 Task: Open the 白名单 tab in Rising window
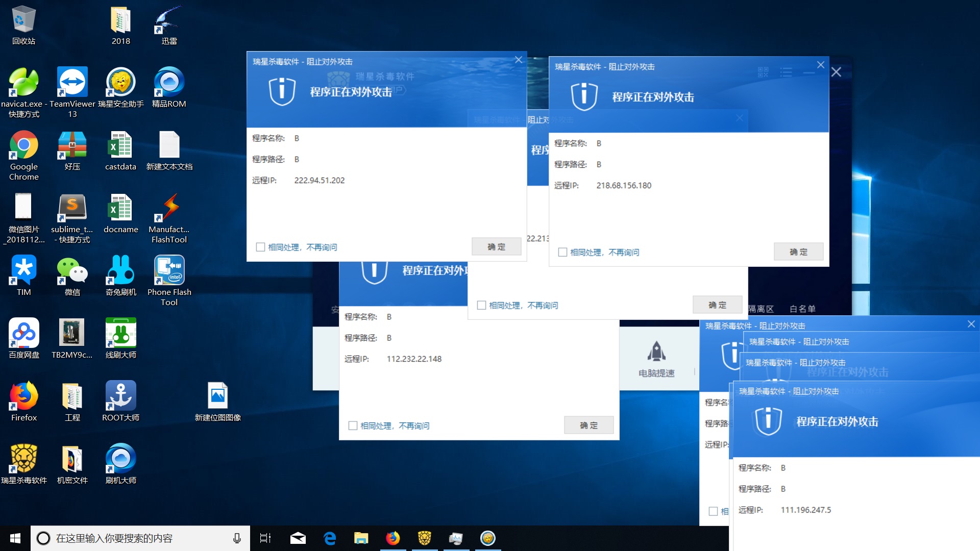[x=802, y=309]
